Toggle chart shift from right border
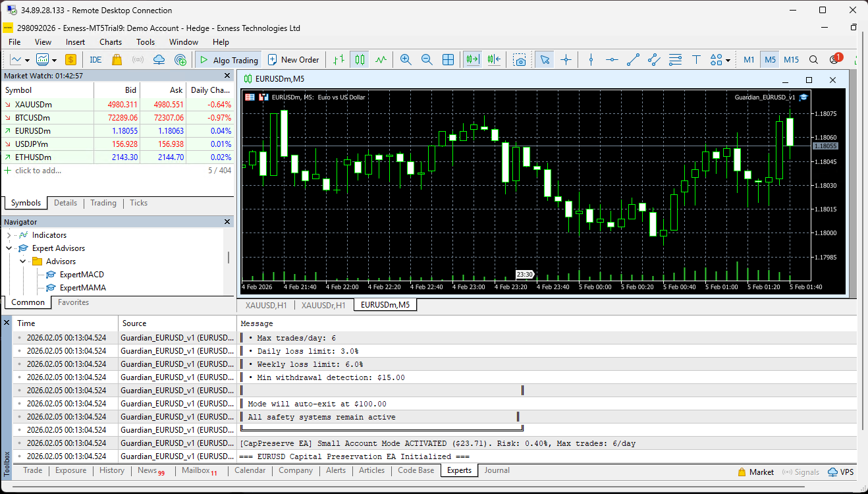This screenshot has height=494, width=868. [x=494, y=59]
